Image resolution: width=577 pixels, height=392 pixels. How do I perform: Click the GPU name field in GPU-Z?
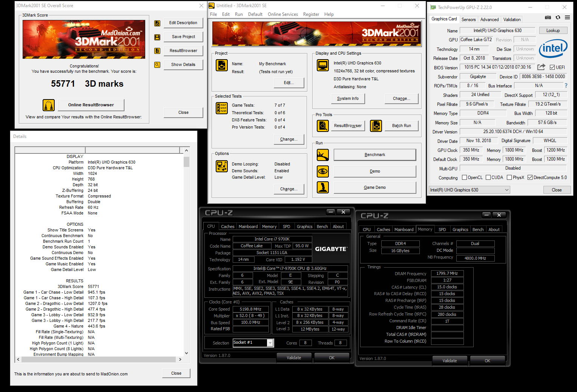pos(497,31)
